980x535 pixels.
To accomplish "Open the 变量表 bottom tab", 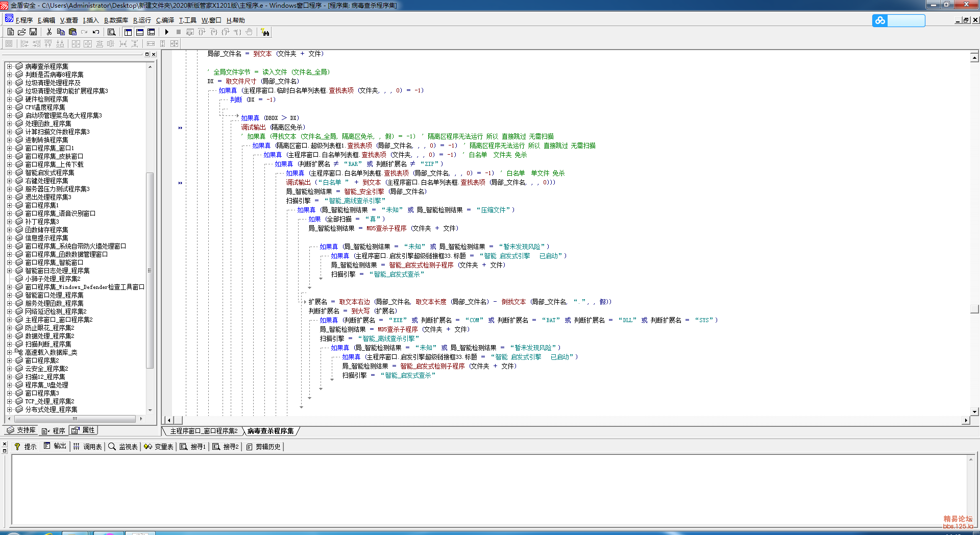I will click(x=159, y=447).
